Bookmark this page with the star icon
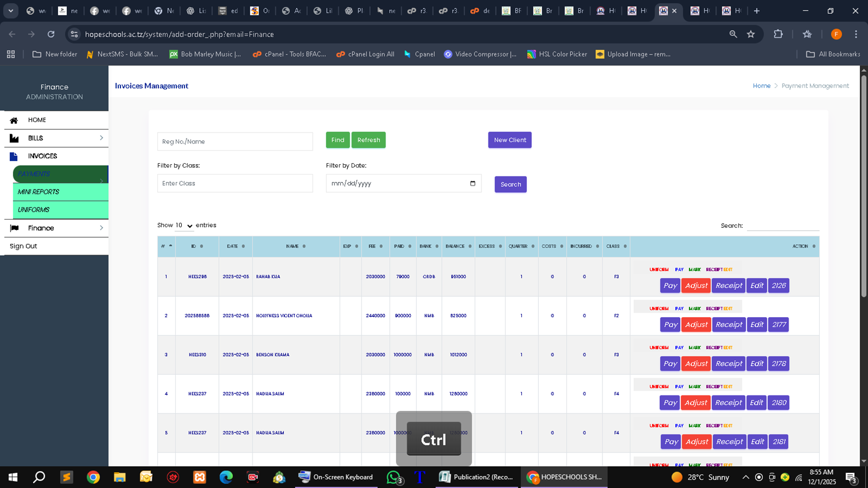Image resolution: width=868 pixels, height=488 pixels. click(x=751, y=35)
